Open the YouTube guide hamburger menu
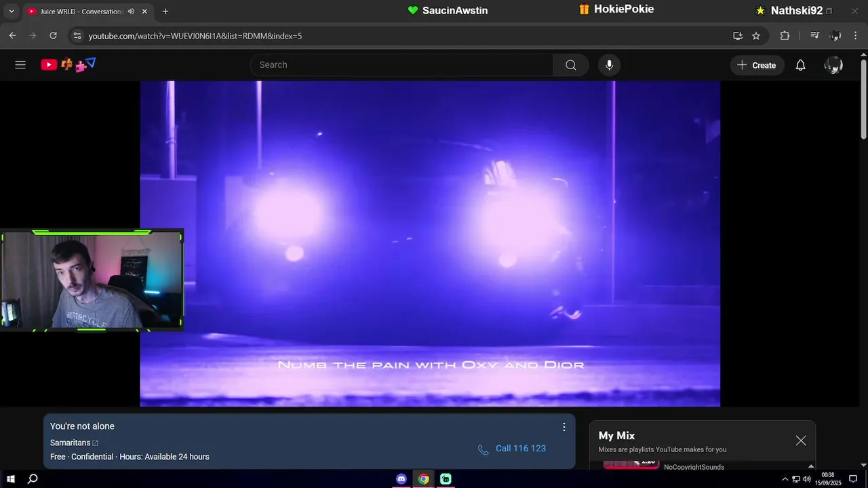Viewport: 868px width, 488px height. tap(20, 65)
